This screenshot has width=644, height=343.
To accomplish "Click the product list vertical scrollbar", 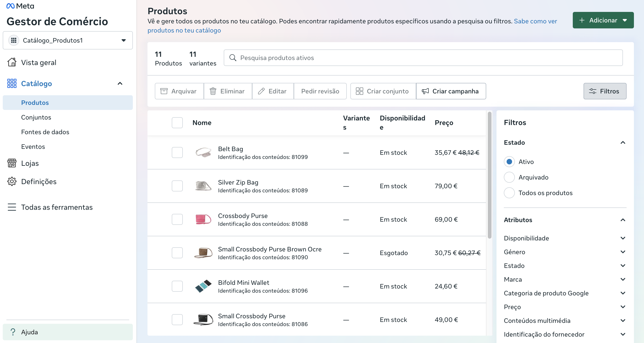I will 489,175.
